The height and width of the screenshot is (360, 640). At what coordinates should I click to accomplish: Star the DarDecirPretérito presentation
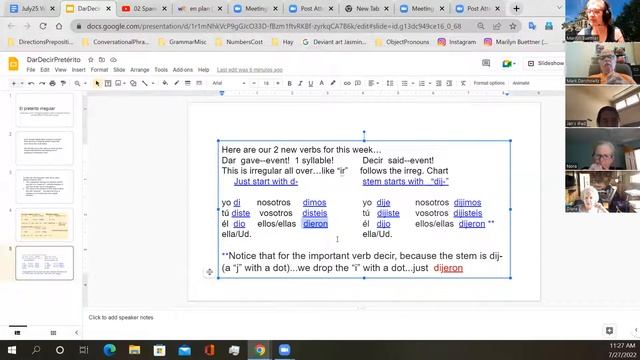(x=91, y=60)
